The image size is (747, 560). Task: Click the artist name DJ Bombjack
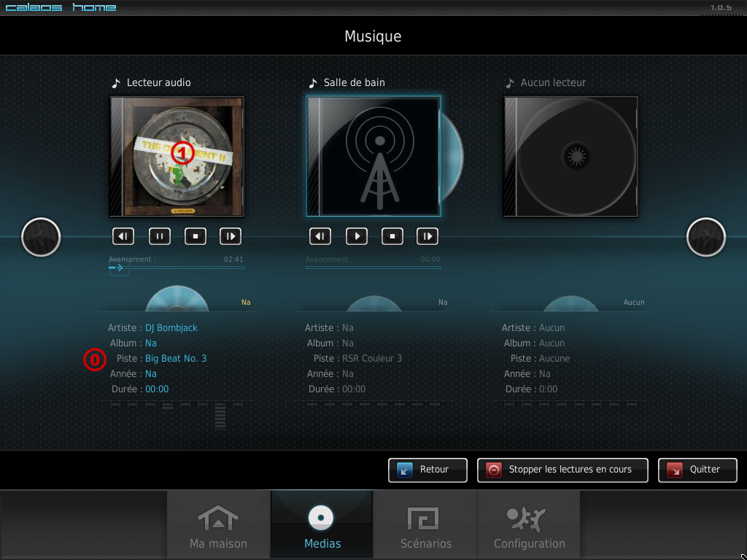[171, 327]
